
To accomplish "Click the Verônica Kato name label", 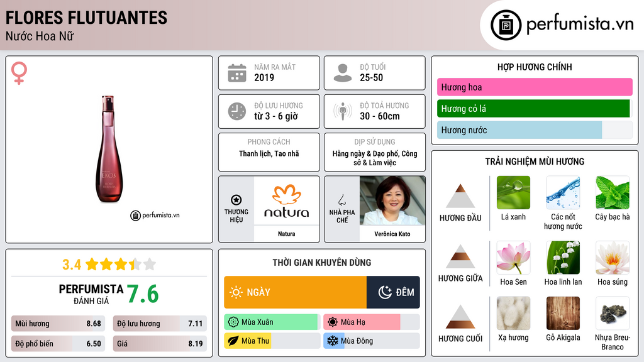I will tap(392, 234).
